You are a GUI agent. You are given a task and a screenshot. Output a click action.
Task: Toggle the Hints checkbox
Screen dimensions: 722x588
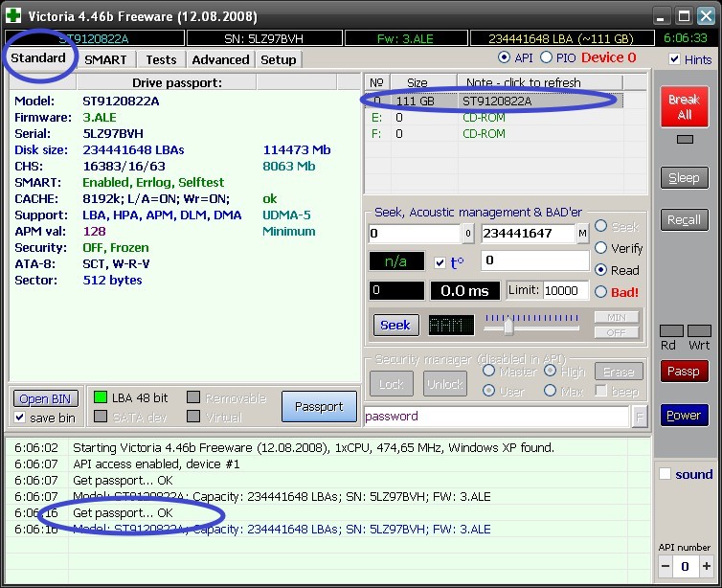coord(675,59)
